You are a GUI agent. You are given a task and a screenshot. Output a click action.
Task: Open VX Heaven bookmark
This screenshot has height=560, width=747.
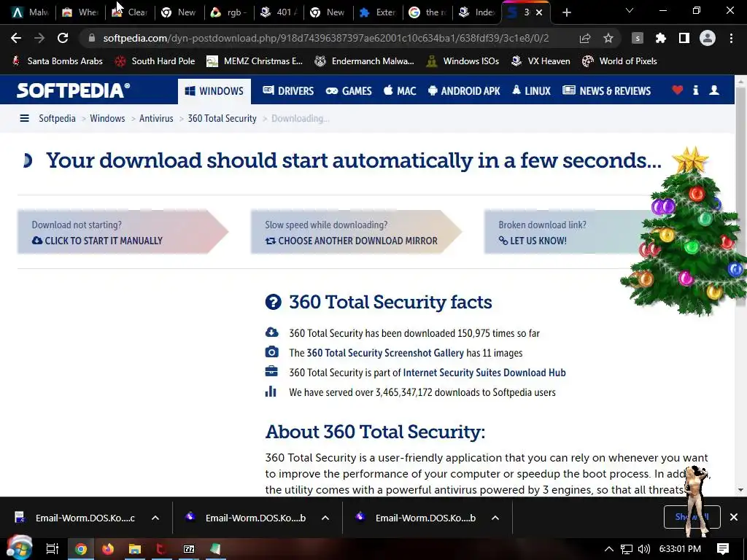coord(541,61)
